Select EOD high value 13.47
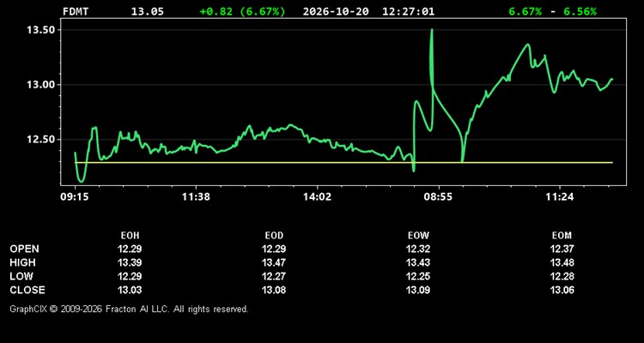The image size is (644, 343). coord(274,262)
